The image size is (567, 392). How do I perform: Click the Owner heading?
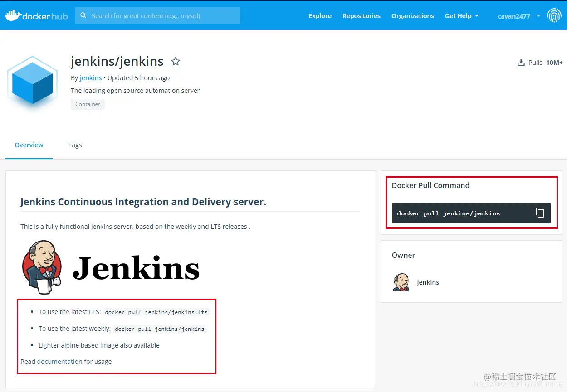click(x=403, y=255)
